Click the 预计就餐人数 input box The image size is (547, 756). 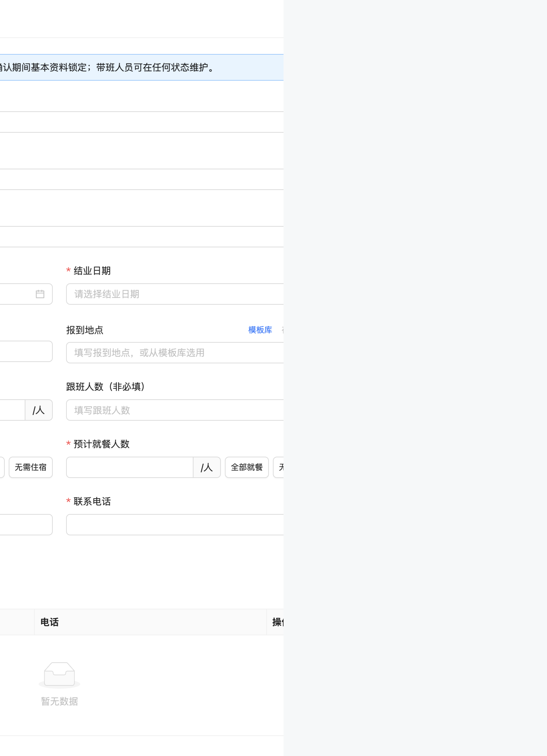(130, 467)
